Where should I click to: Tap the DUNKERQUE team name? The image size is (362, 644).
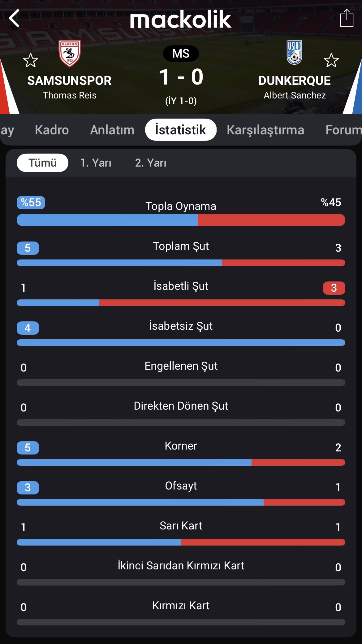(x=295, y=80)
